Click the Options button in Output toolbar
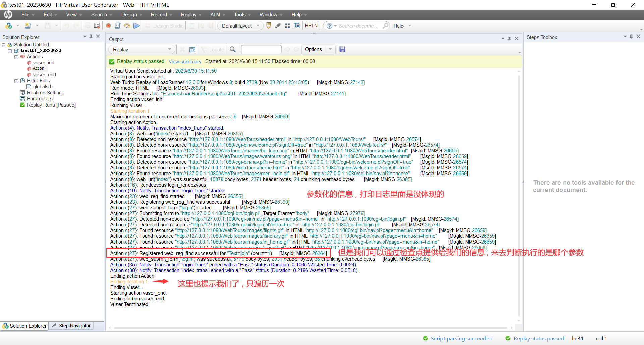The image size is (644, 345). [x=313, y=49]
